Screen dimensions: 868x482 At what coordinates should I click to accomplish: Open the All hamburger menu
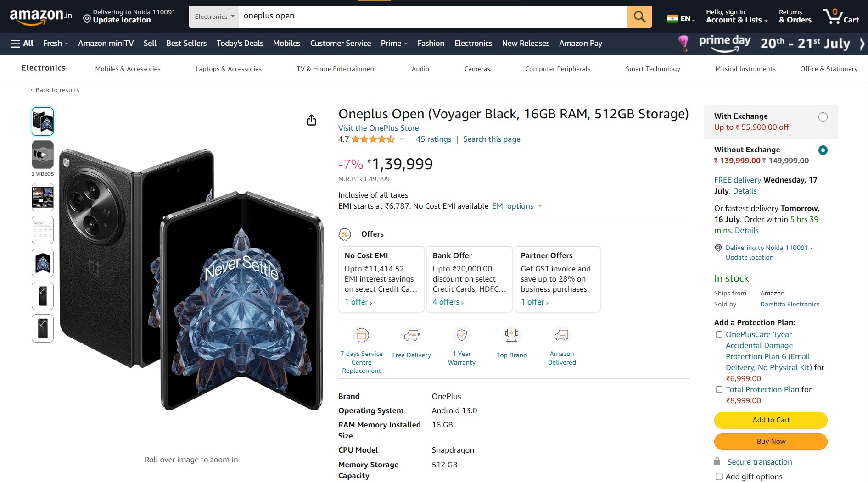click(22, 43)
